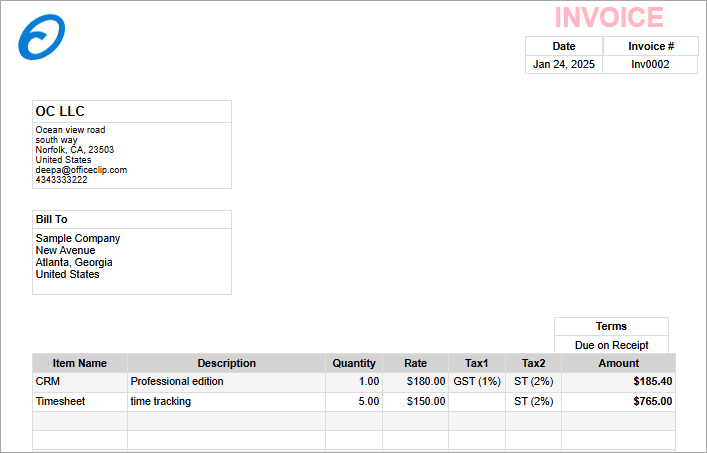The image size is (707, 453).
Task: Click the Description column header
Action: point(226,363)
